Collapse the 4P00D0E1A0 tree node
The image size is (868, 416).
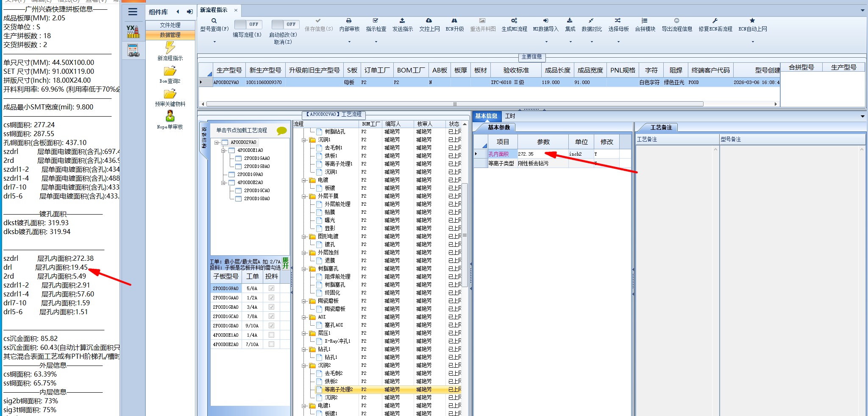pyautogui.click(x=223, y=151)
